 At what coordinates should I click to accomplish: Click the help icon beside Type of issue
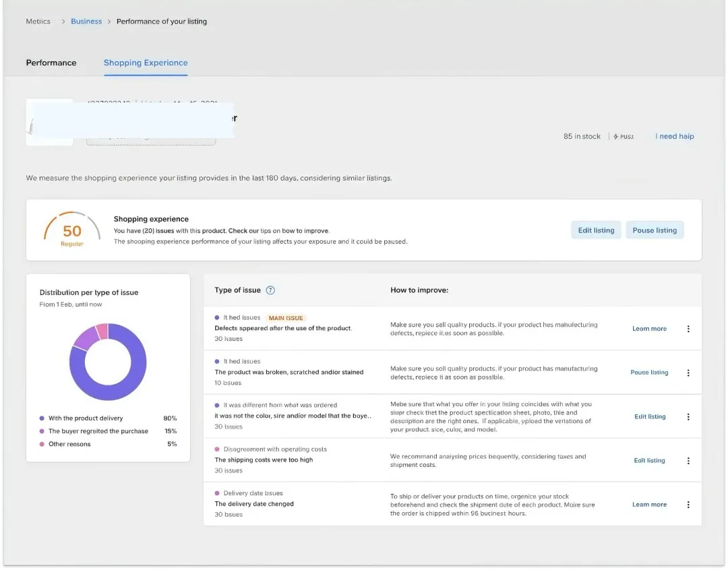pyautogui.click(x=270, y=290)
